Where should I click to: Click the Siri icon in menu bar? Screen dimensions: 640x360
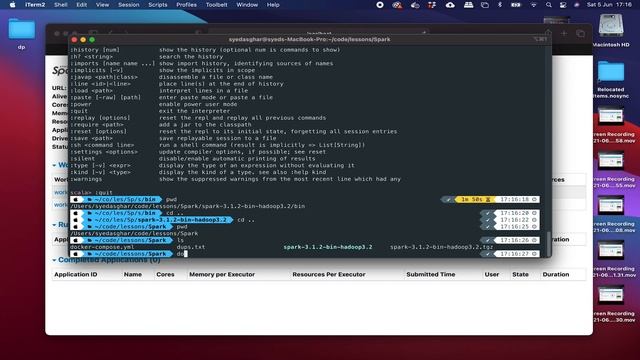(x=577, y=5)
